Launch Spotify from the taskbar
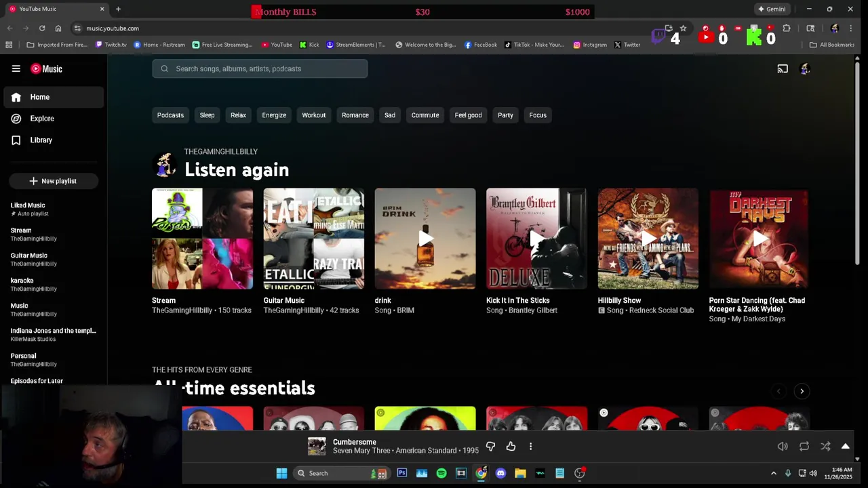 441,473
